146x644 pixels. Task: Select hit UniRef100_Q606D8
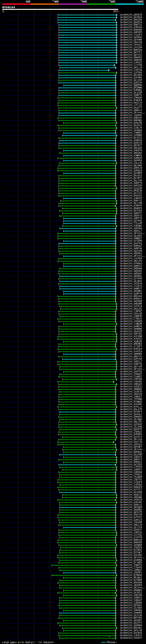pyautogui.click(x=131, y=507)
